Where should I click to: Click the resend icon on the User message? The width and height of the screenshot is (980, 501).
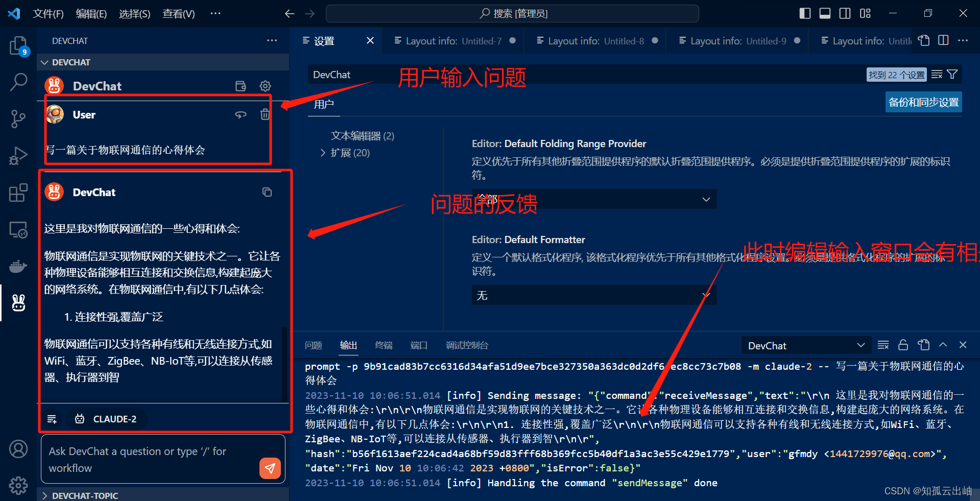coord(241,114)
